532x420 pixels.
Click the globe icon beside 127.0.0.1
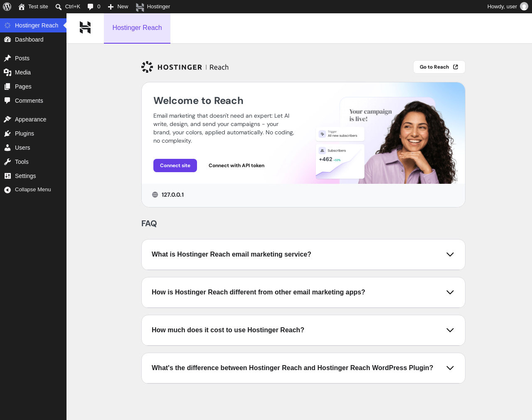pyautogui.click(x=155, y=195)
